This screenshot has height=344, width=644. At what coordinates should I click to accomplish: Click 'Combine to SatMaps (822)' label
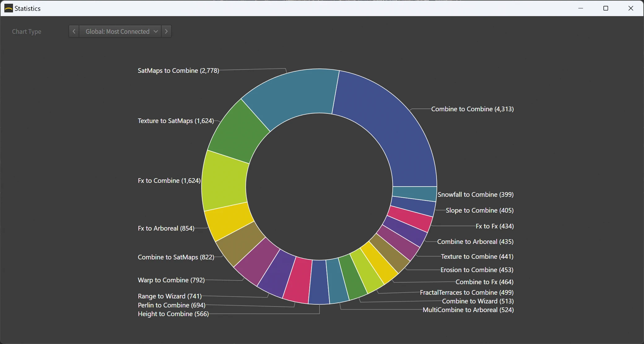coord(176,257)
